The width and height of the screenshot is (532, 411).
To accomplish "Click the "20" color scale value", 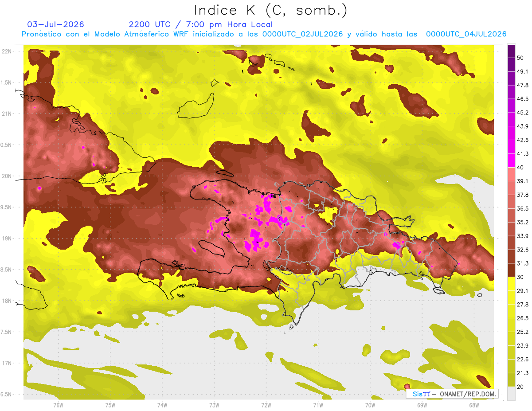I will (x=520, y=387).
